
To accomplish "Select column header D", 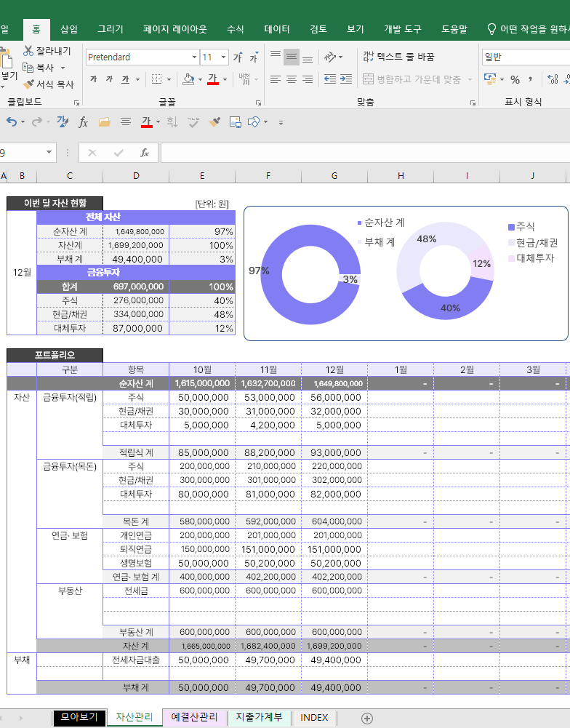I will [x=136, y=175].
